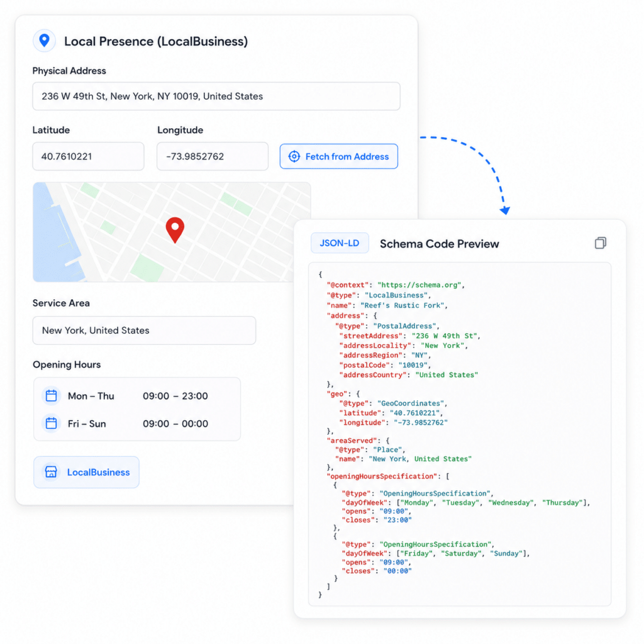Click the 09:00 – 00:00 hours value

click(175, 423)
